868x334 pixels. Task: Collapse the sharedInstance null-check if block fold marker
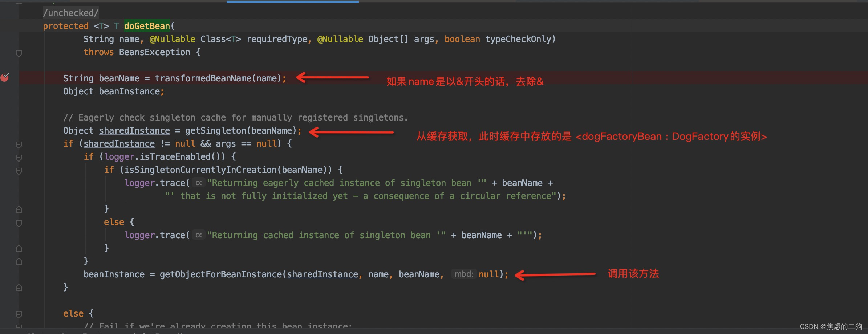(x=19, y=144)
